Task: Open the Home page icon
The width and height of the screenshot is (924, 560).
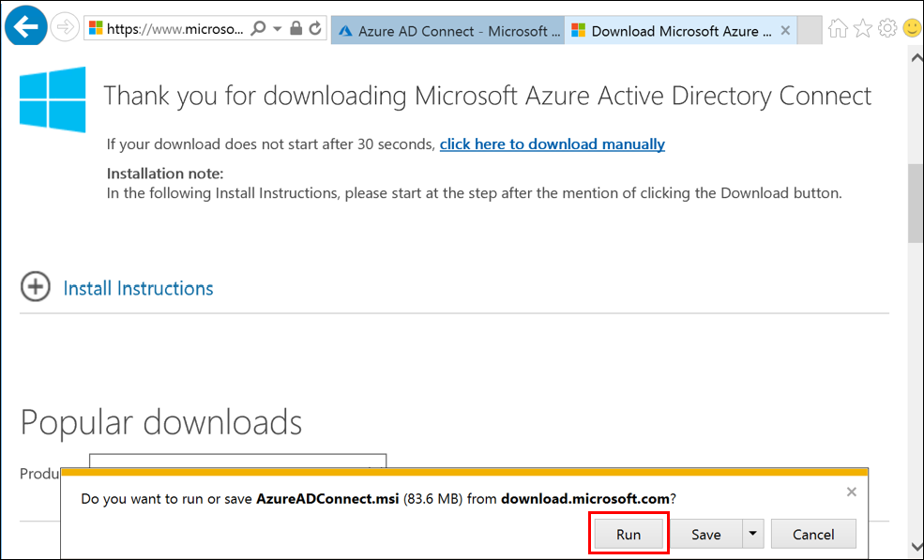Action: [840, 29]
